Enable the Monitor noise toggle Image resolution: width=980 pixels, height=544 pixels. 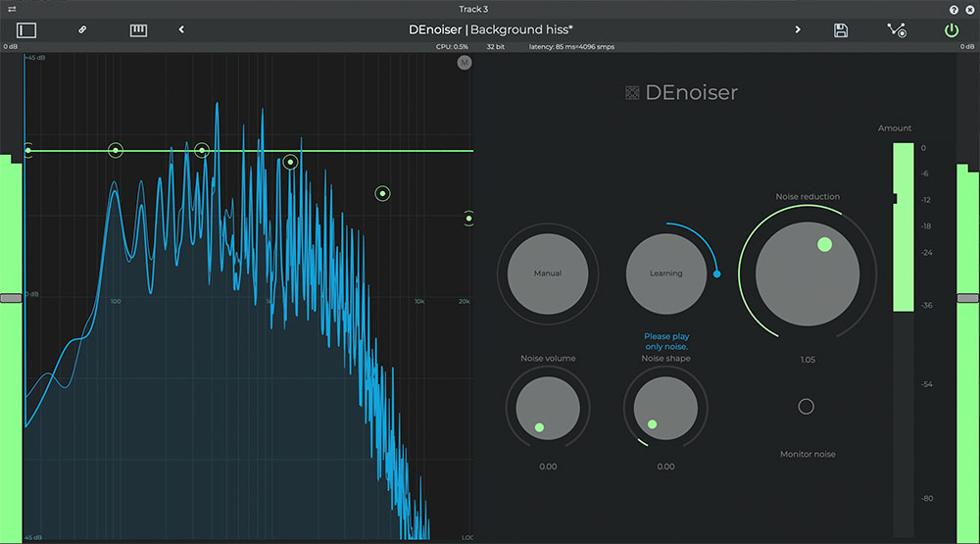click(806, 407)
